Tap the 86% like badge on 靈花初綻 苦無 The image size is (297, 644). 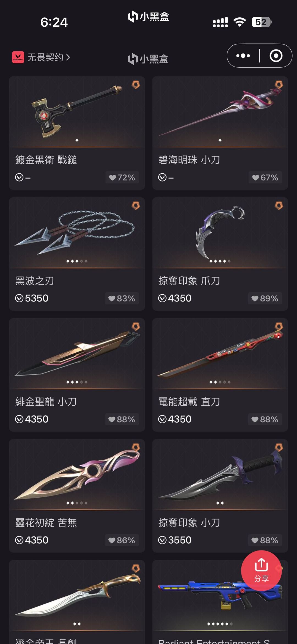tap(122, 540)
